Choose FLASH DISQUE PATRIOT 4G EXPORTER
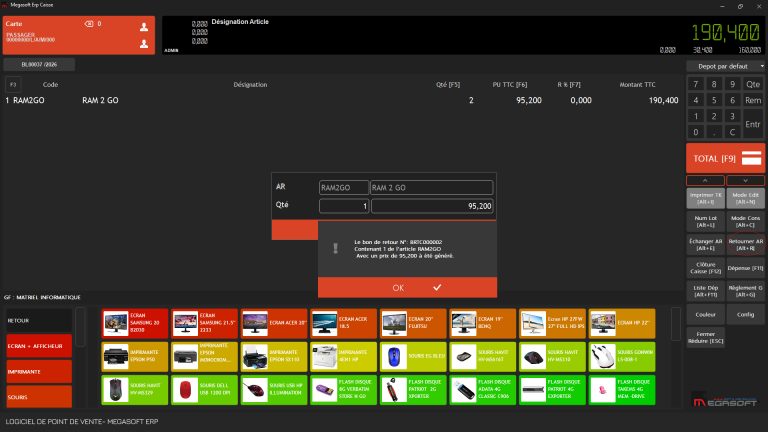768x432 pixels. [552, 390]
